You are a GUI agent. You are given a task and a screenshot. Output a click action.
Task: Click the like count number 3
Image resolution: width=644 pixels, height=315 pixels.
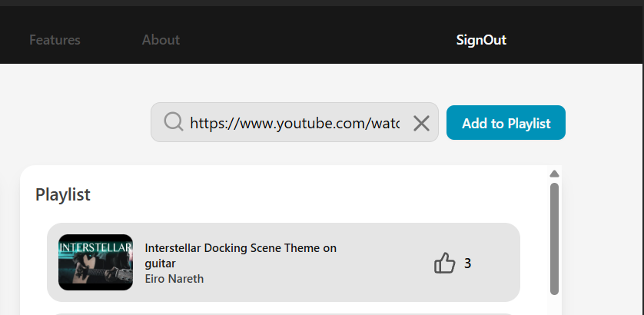[x=468, y=264]
